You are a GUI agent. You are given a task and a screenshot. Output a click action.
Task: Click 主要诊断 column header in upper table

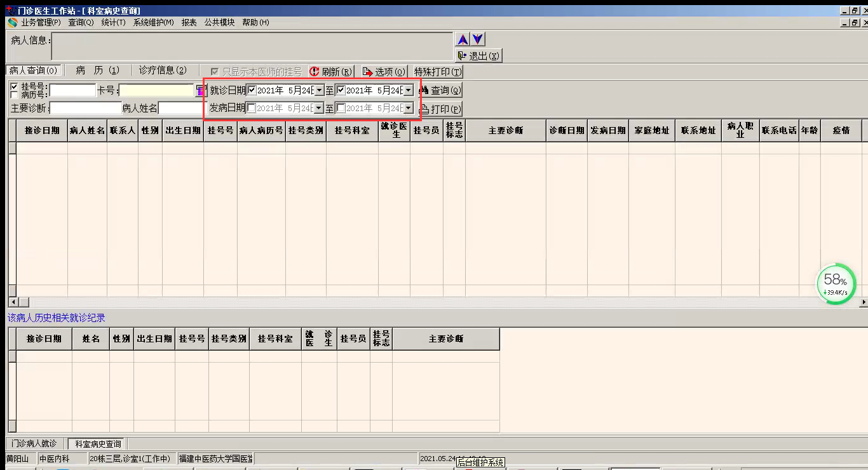tap(506, 130)
